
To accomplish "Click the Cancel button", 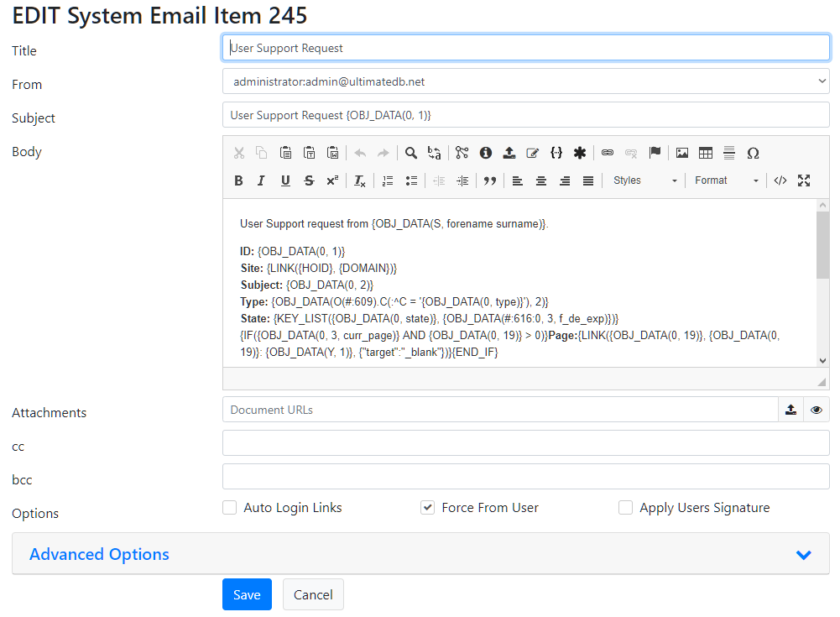I will coord(313,594).
